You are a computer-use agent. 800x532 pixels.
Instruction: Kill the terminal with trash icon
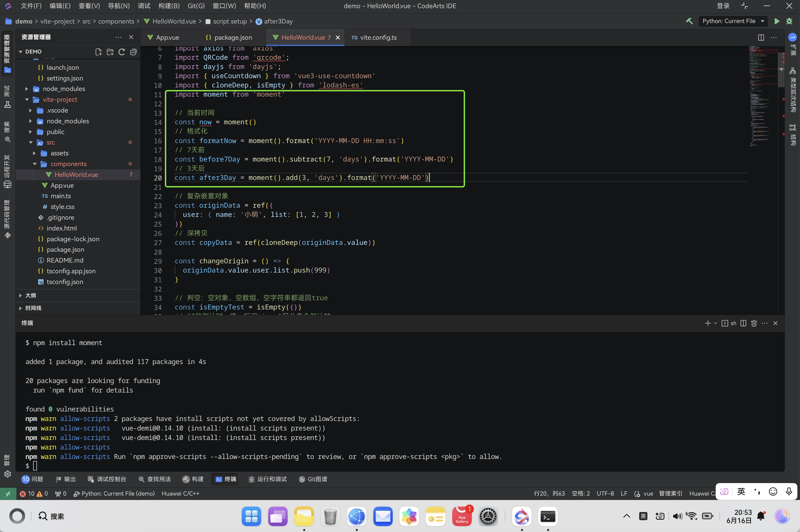coord(754,323)
